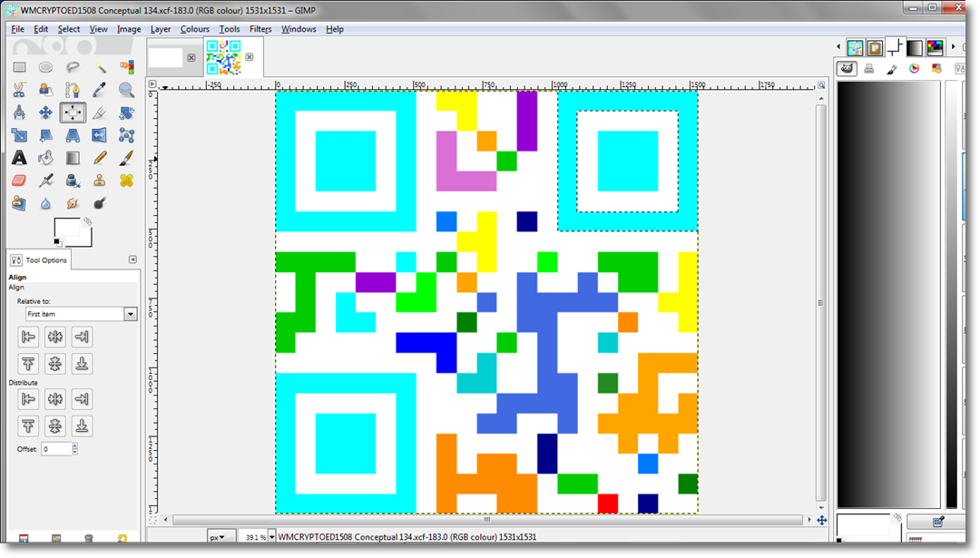Viewport: 980px width, 558px height.
Task: Select the Ellipse Select tool
Action: click(45, 67)
